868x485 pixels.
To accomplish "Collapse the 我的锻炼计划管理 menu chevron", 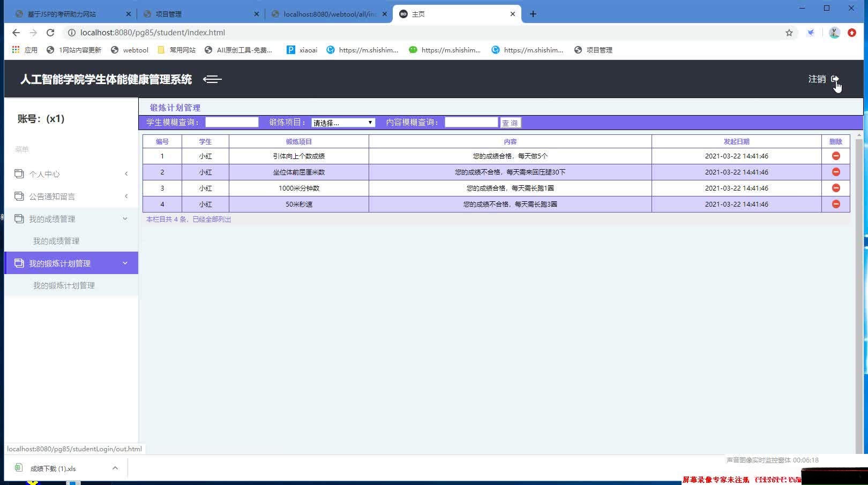I will coord(125,263).
